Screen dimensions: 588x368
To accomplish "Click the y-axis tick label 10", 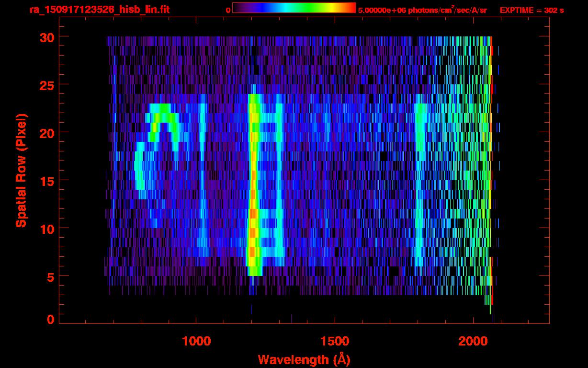I will coord(46,229).
